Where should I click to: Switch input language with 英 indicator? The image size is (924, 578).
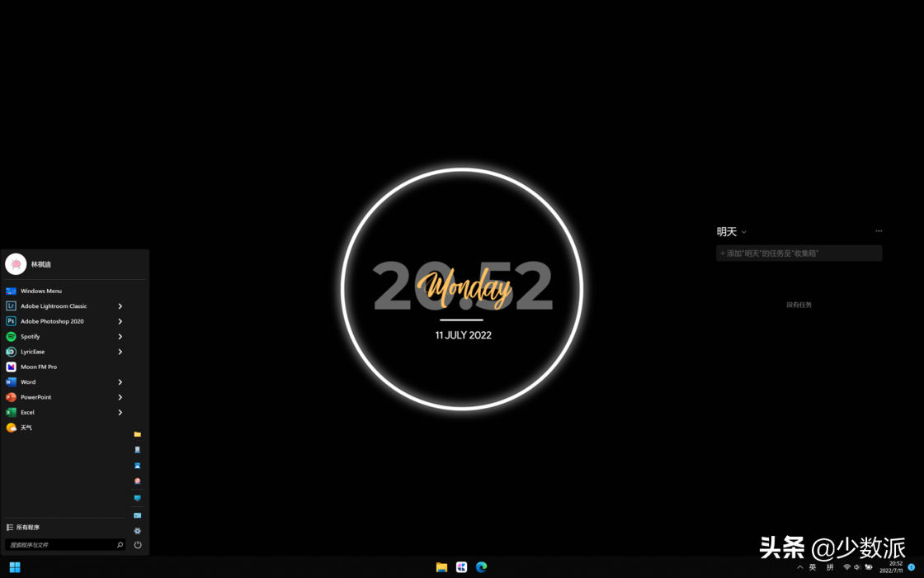(x=813, y=567)
